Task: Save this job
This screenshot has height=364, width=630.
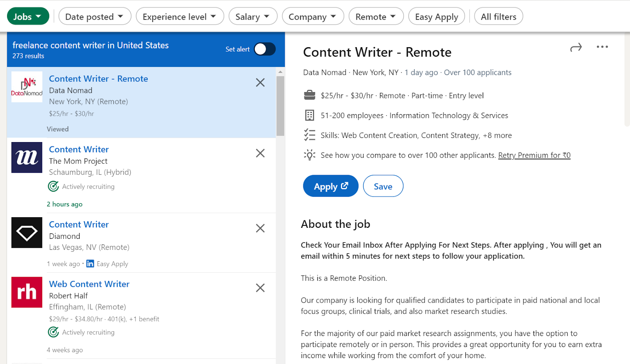Action: pyautogui.click(x=383, y=186)
